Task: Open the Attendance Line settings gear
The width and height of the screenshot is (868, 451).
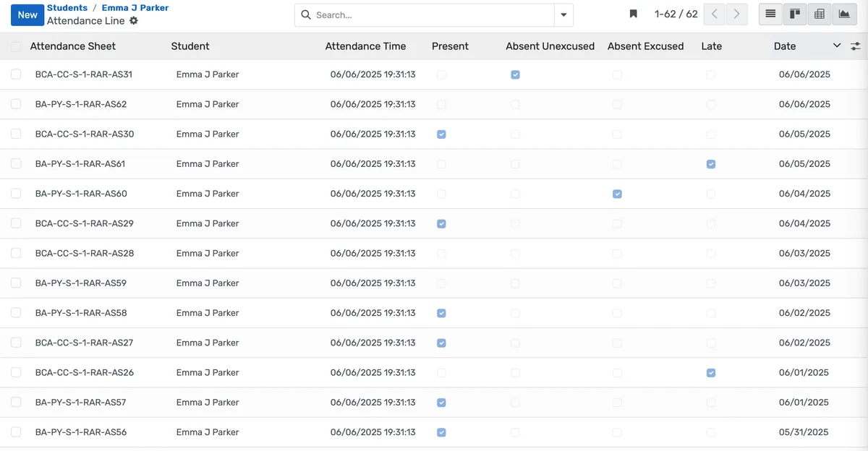Action: pyautogui.click(x=134, y=21)
